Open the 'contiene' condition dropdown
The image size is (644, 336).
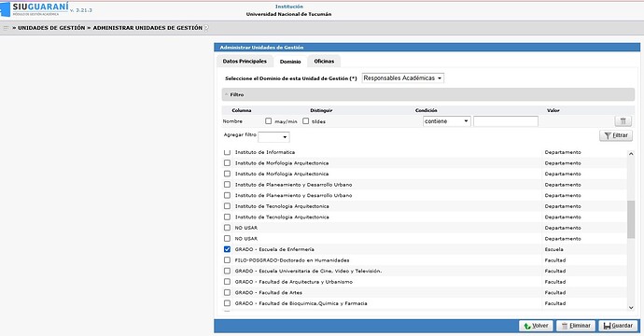click(x=446, y=121)
